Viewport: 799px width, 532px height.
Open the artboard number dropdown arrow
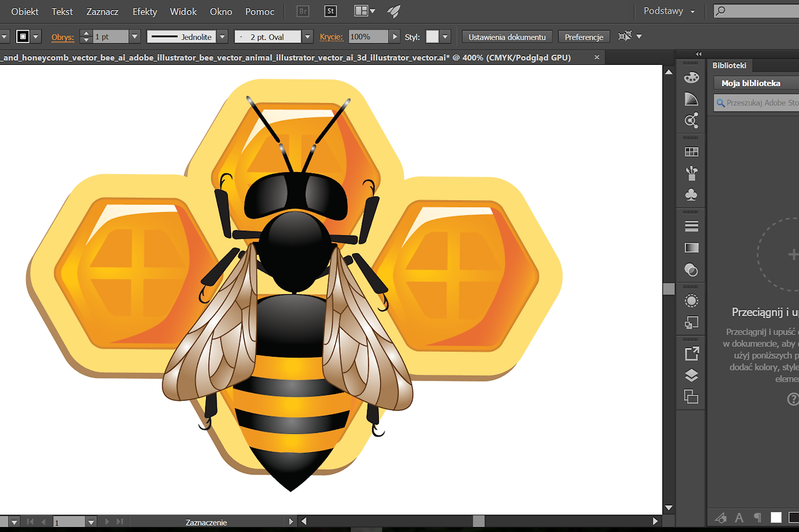coord(91,521)
